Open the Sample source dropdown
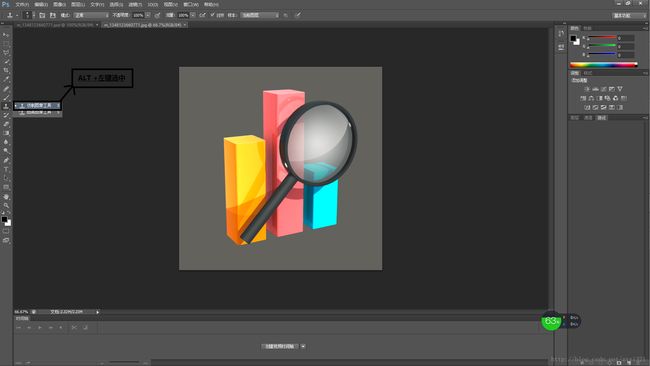Screen dimensions: 650x366 pyautogui.click(x=260, y=15)
